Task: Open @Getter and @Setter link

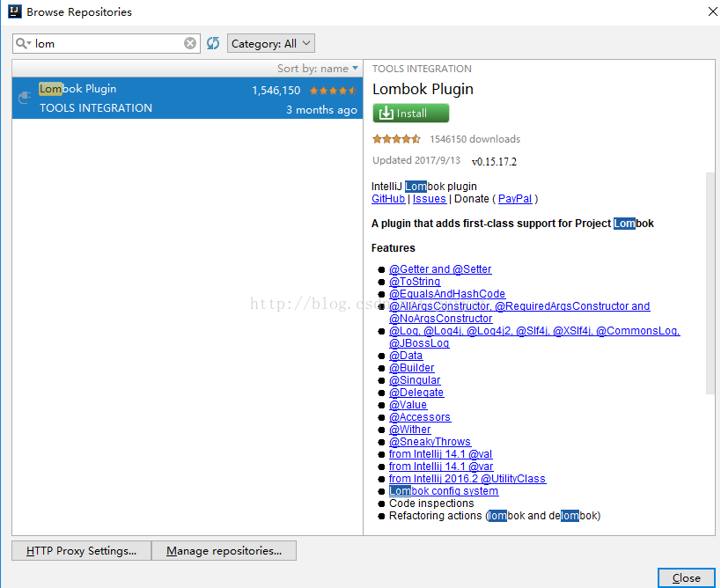Action: tap(440, 269)
